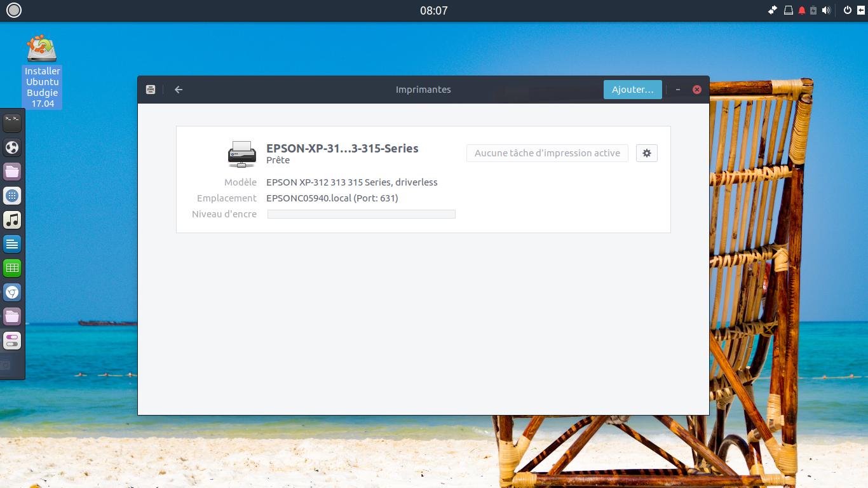Click the Imprimantes window title
The height and width of the screenshot is (488, 868).
(423, 90)
